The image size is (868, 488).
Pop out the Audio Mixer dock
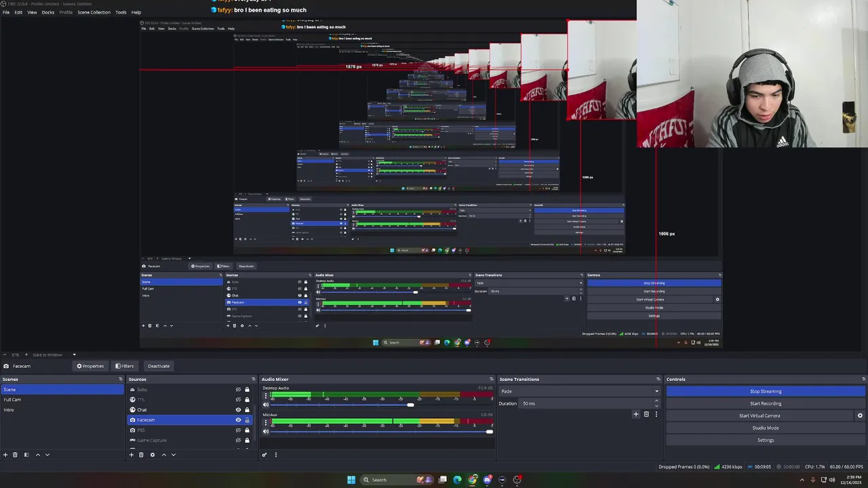492,380
